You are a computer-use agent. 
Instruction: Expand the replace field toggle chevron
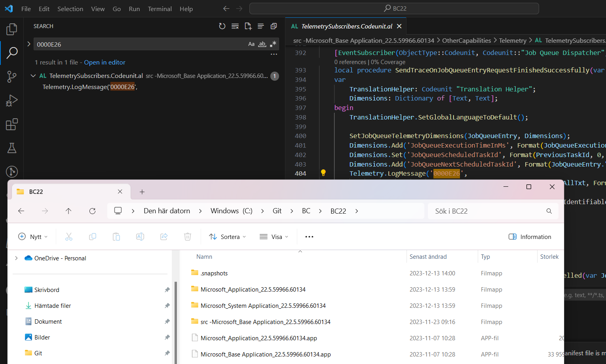click(x=29, y=44)
